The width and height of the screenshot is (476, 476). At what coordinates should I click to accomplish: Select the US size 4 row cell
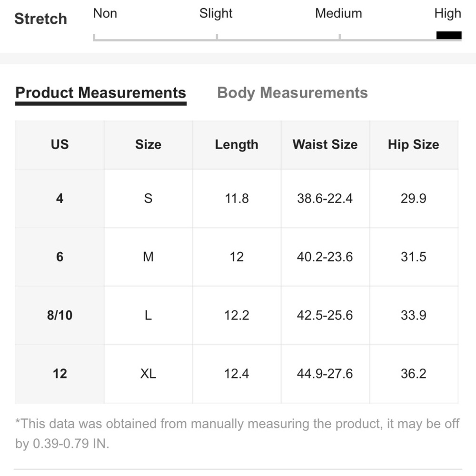[59, 198]
